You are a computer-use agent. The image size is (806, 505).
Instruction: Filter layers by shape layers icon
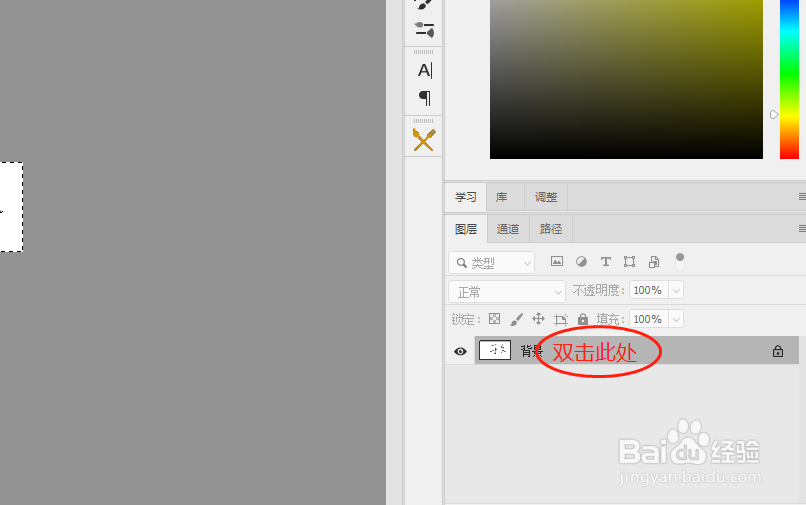tap(629, 262)
